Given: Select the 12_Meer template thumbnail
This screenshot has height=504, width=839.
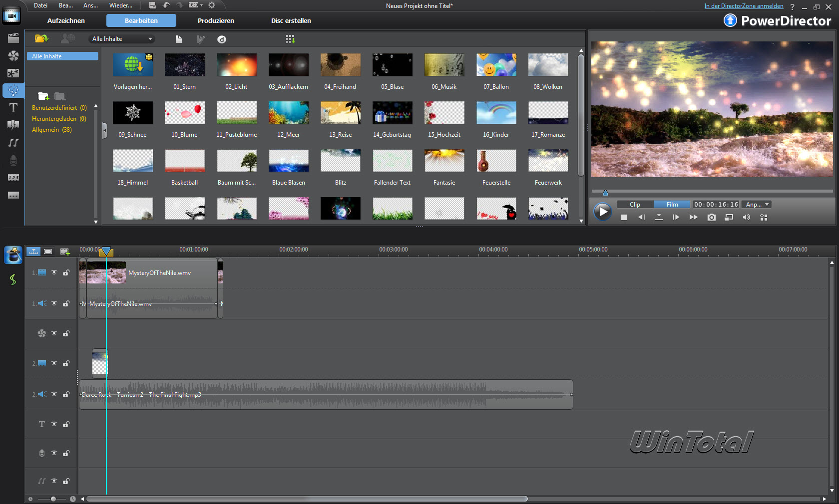Looking at the screenshot, I should click(289, 113).
